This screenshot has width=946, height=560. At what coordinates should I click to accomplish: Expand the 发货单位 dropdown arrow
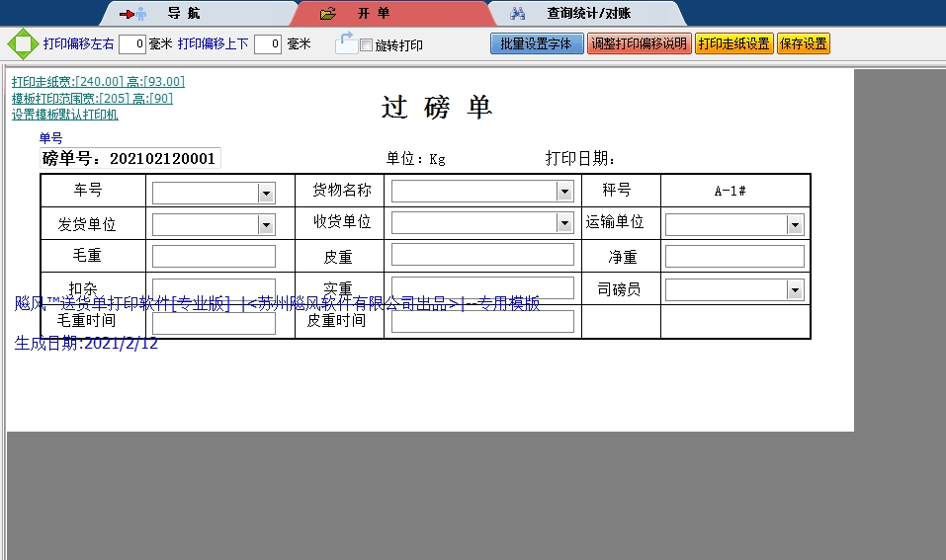(x=266, y=225)
